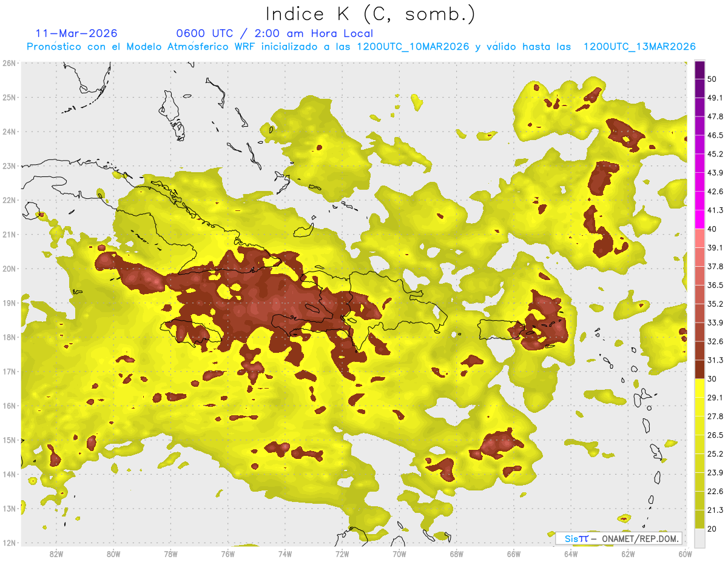Click the '70W' longitude axis label
This screenshot has width=728, height=562.
(399, 554)
